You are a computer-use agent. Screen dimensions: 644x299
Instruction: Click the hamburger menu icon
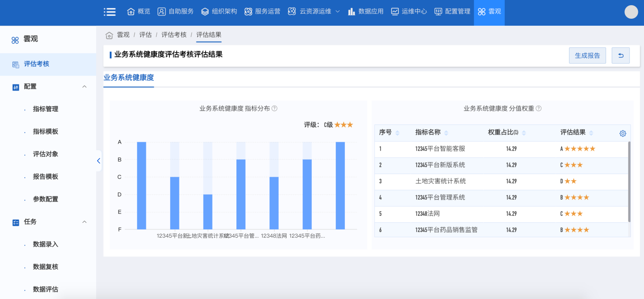pyautogui.click(x=110, y=12)
